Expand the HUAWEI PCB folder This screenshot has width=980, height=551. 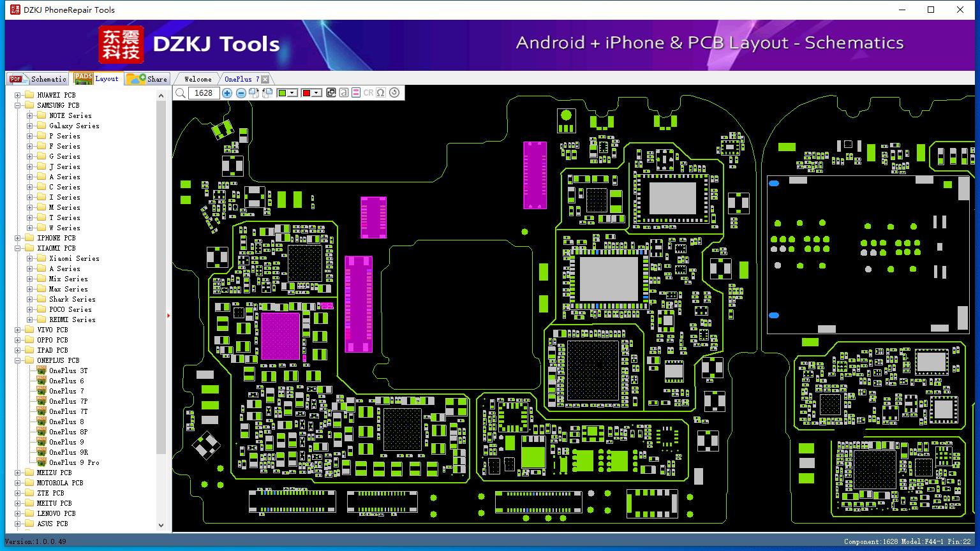18,96
